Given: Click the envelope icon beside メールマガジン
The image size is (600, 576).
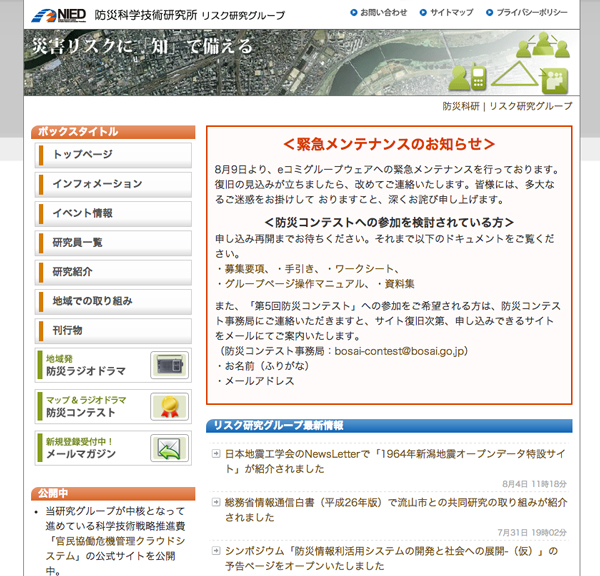Looking at the screenshot, I should pos(169,447).
